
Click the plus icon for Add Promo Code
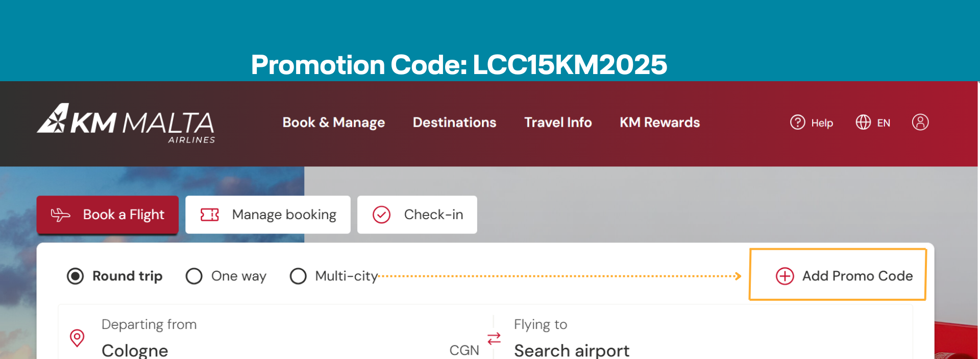click(785, 276)
